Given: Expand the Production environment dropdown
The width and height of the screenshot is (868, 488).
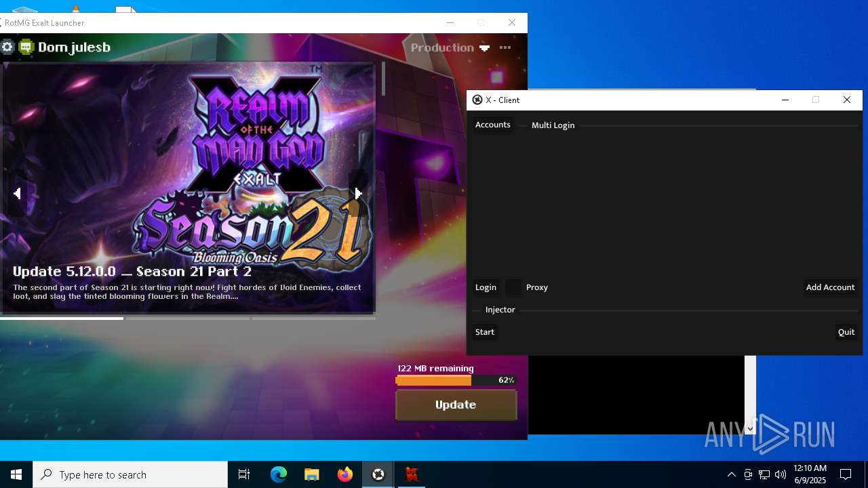Looking at the screenshot, I should point(450,47).
